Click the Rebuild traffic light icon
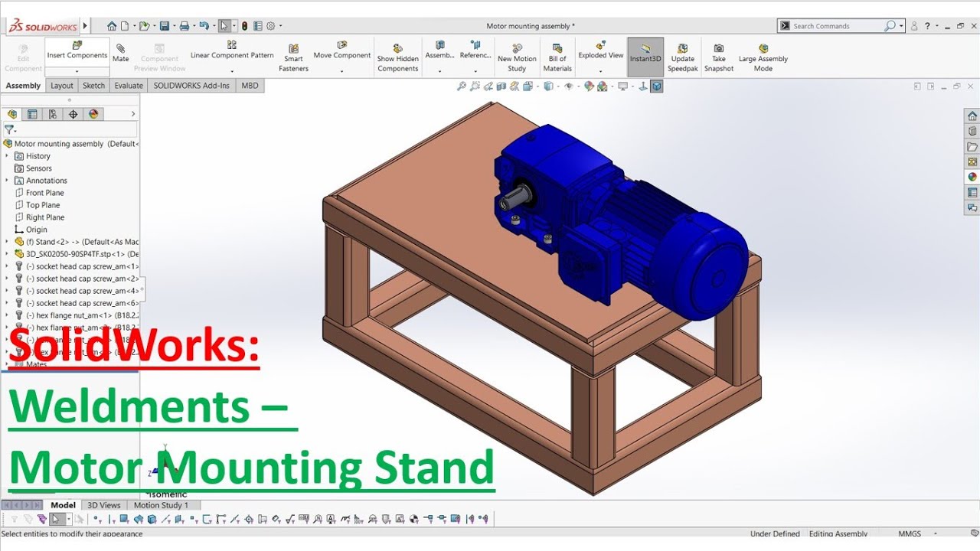This screenshot has width=980, height=551. pos(244,26)
